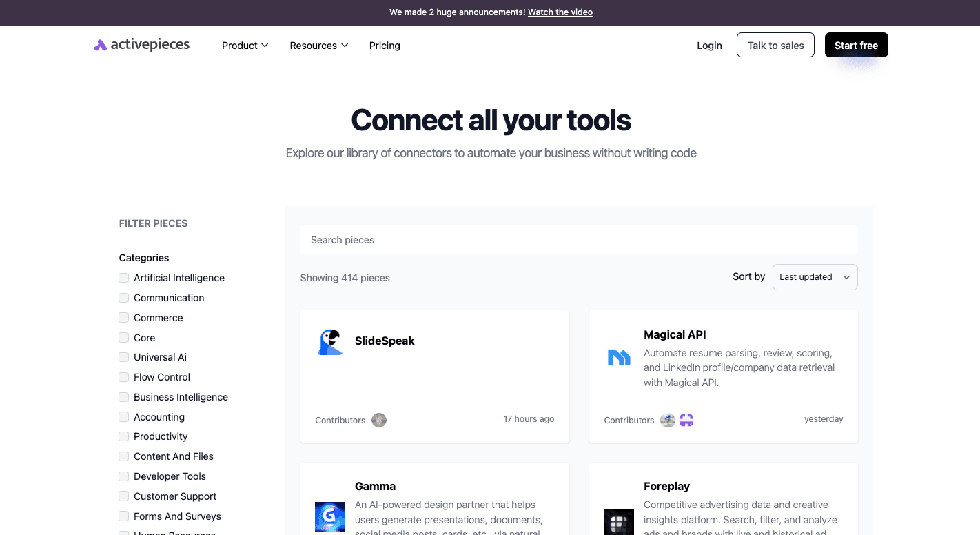Image resolution: width=980 pixels, height=535 pixels.
Task: Click the '17 hours ago' timestamp
Action: (529, 419)
